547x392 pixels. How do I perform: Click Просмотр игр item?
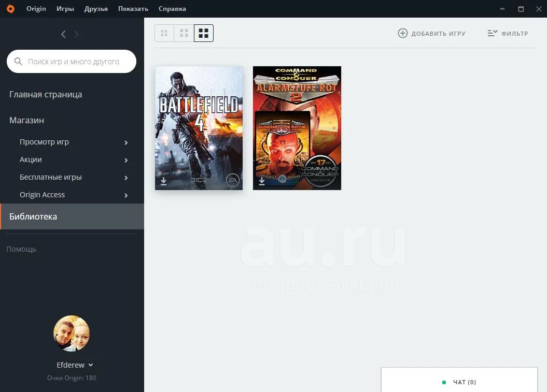[x=44, y=142]
